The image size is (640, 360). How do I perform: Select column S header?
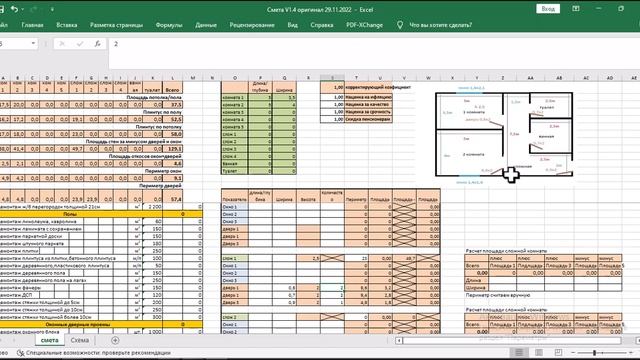(x=332, y=78)
